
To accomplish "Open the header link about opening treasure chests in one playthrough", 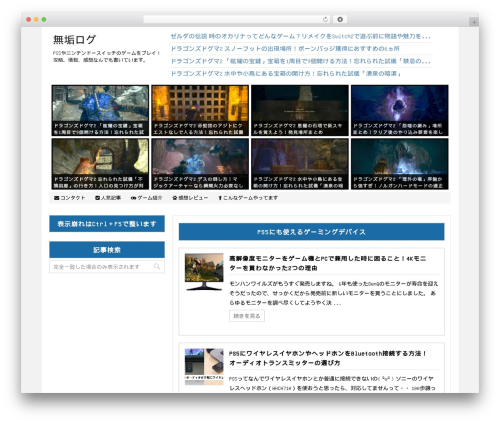I will 300,61.
